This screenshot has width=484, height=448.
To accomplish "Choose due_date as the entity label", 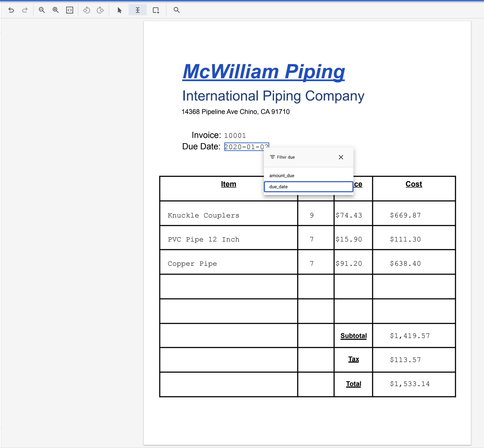I will (279, 187).
